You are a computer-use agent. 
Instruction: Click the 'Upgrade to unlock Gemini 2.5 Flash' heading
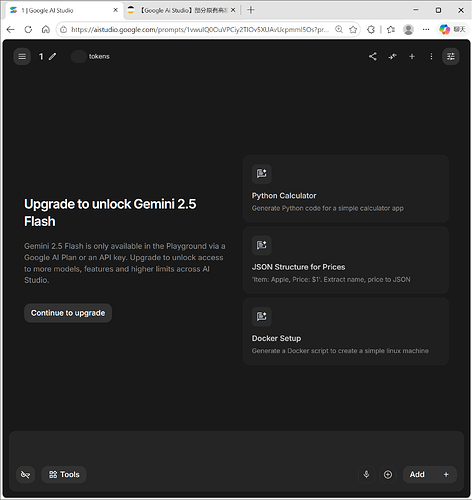click(110, 213)
